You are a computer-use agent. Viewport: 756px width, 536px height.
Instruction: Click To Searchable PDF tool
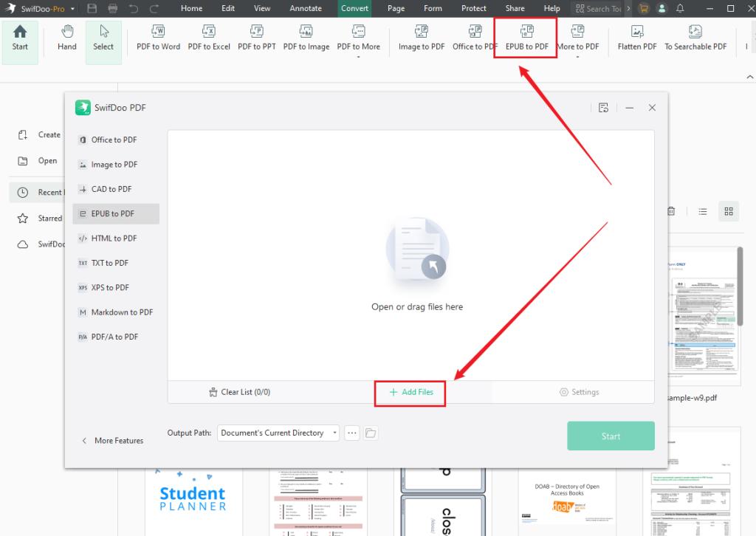tap(695, 38)
